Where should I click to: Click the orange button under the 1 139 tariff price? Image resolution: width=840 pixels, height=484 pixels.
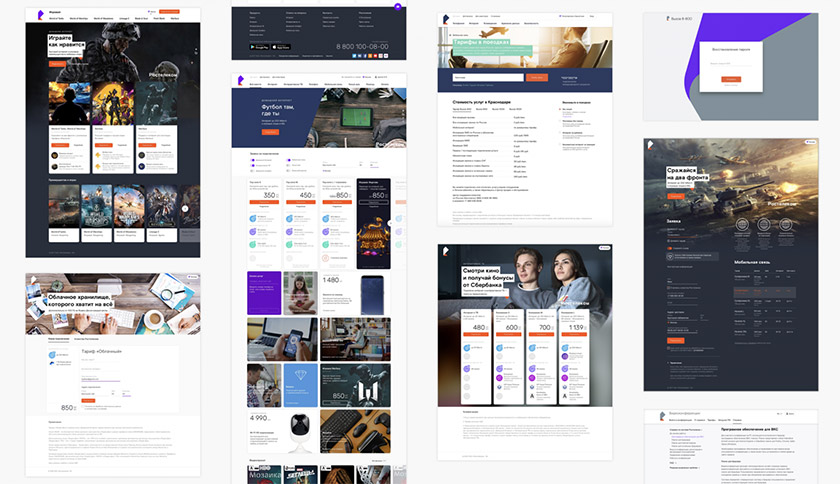pyautogui.click(x=574, y=334)
